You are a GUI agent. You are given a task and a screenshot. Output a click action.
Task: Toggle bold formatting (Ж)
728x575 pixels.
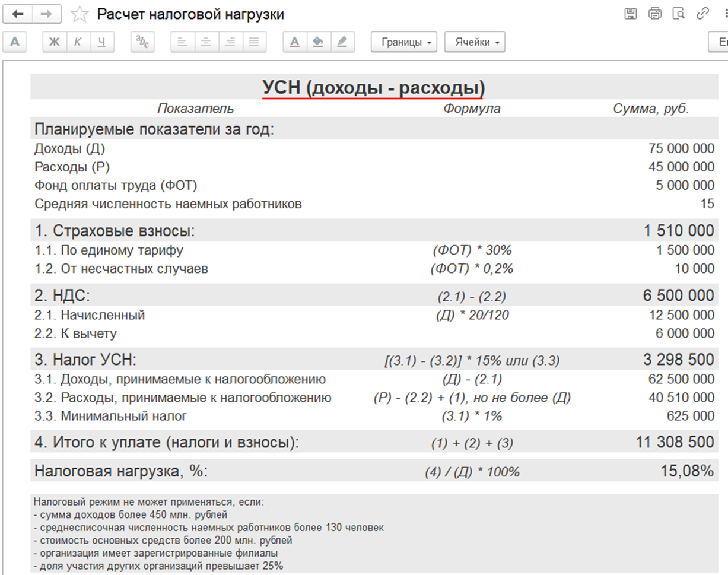[54, 42]
